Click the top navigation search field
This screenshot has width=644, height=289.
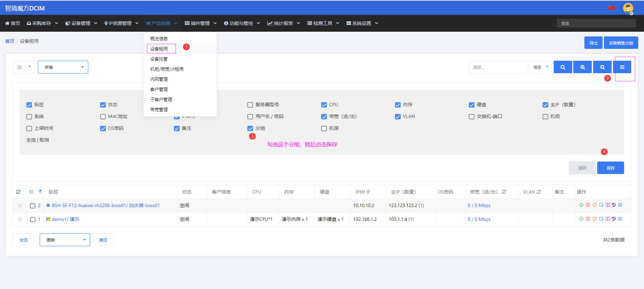pos(596,23)
